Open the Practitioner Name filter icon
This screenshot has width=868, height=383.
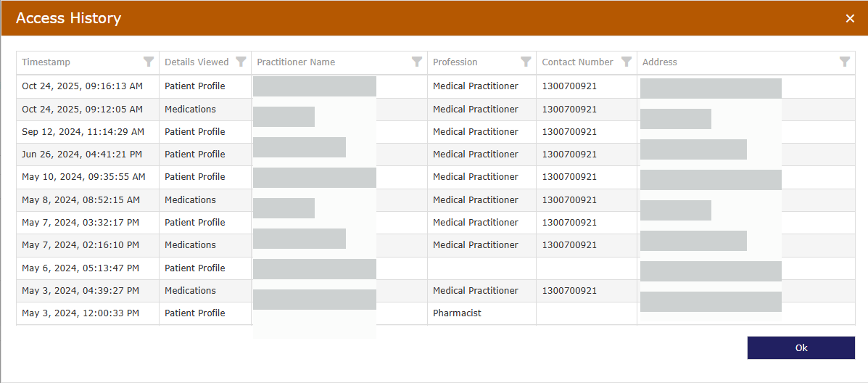click(x=417, y=62)
